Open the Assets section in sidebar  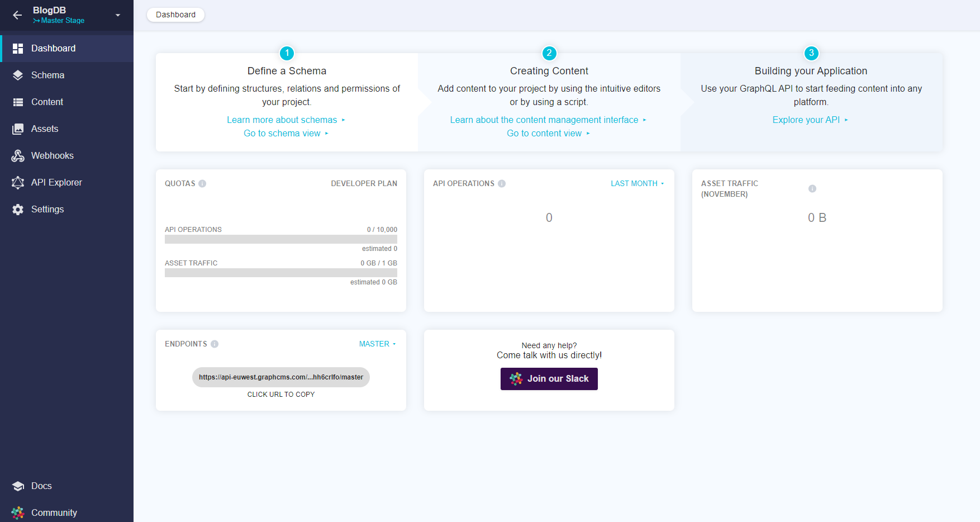pyautogui.click(x=44, y=129)
